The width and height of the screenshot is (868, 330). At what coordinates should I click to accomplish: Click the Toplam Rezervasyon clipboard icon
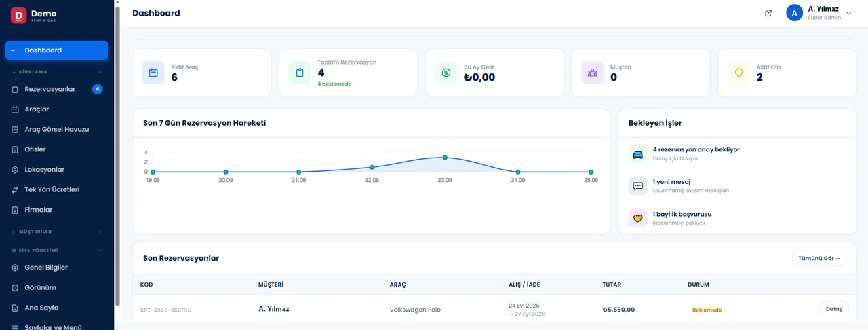coord(300,73)
